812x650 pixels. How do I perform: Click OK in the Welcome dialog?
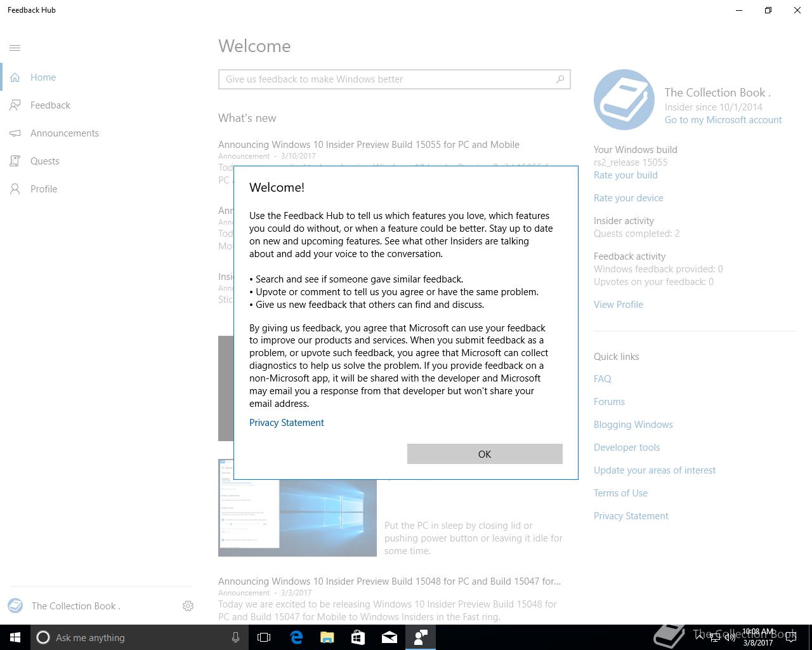tap(485, 454)
